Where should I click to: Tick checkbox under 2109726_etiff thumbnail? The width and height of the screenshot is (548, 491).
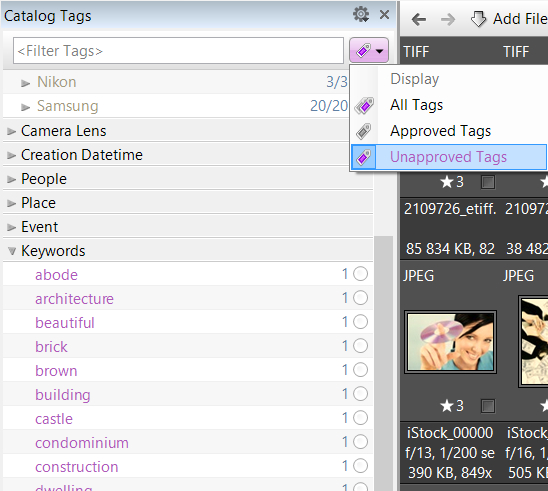(x=488, y=182)
